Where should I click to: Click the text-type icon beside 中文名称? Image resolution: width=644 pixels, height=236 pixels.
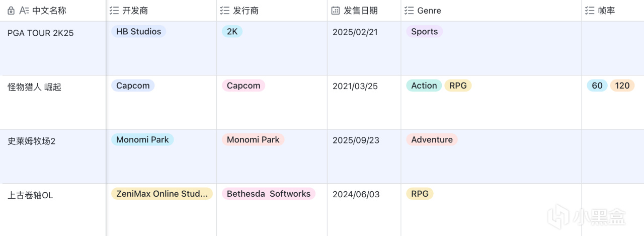coord(24,11)
